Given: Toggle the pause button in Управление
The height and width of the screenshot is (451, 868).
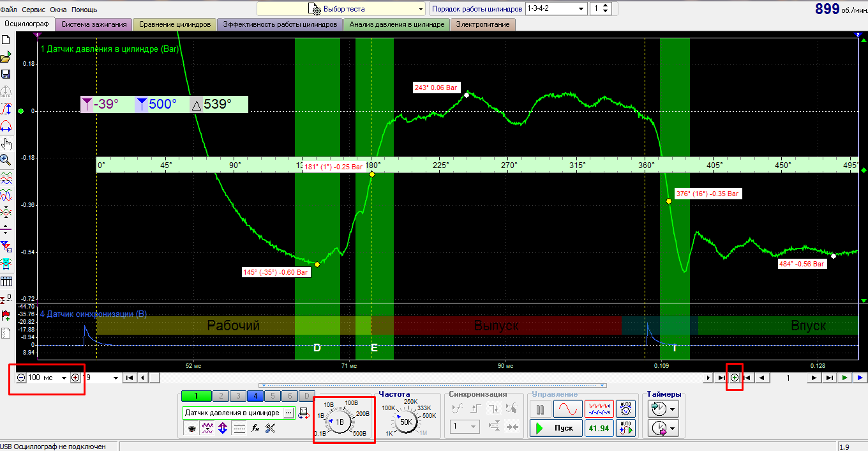Looking at the screenshot, I should pyautogui.click(x=540, y=409).
